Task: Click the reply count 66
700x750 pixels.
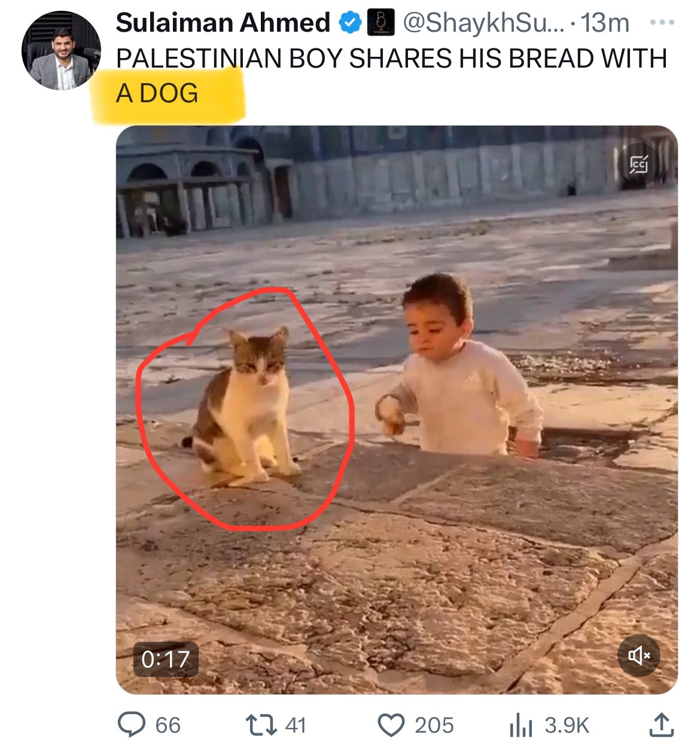Action: [x=168, y=725]
